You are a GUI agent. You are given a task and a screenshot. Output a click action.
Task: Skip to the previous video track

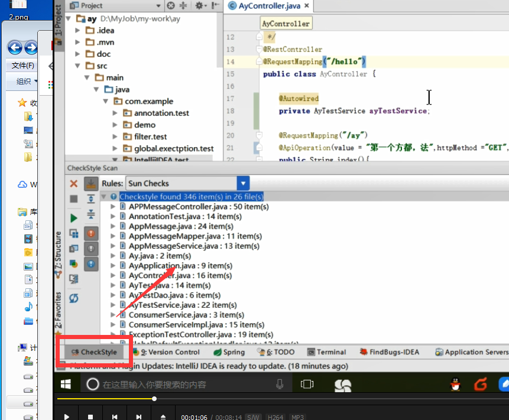pos(115,417)
